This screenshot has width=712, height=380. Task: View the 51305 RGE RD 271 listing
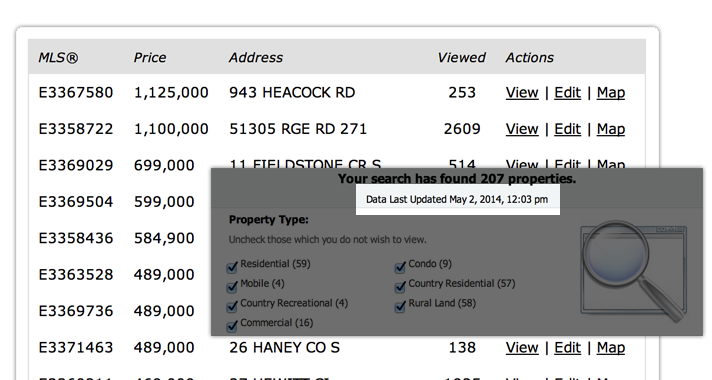click(x=522, y=129)
